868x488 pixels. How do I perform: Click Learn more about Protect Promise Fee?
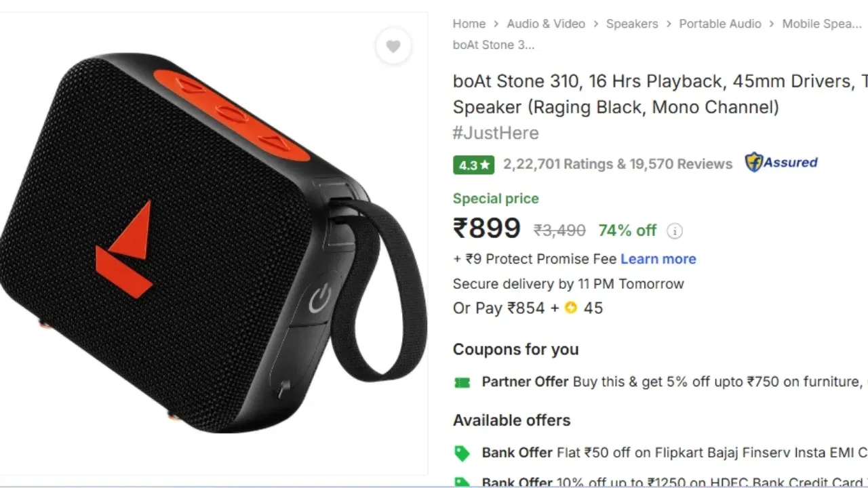[658, 259]
